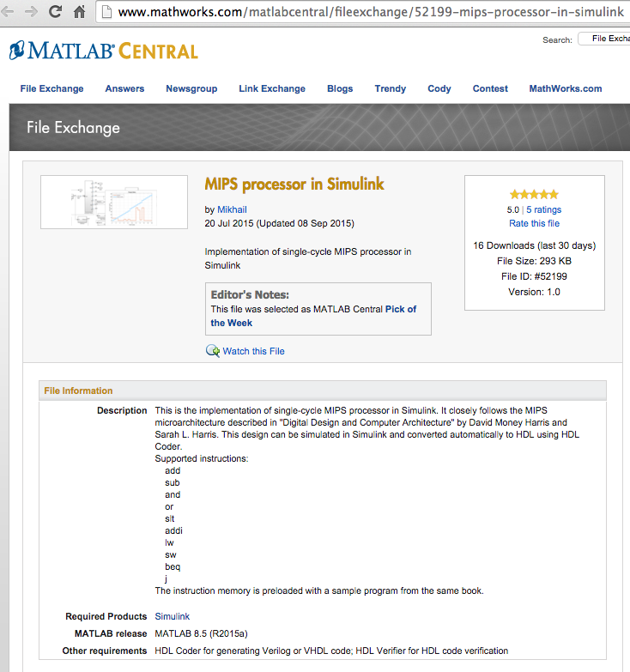
Task: Click the Description label
Action: (122, 410)
